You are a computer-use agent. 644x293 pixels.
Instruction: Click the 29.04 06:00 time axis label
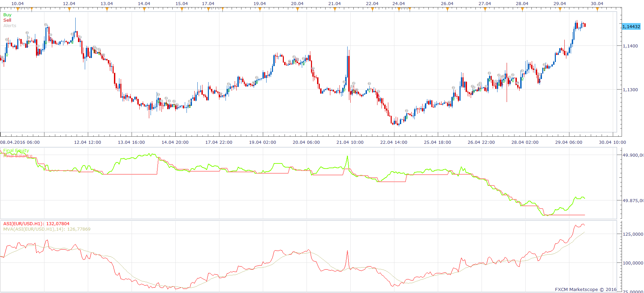click(x=569, y=142)
